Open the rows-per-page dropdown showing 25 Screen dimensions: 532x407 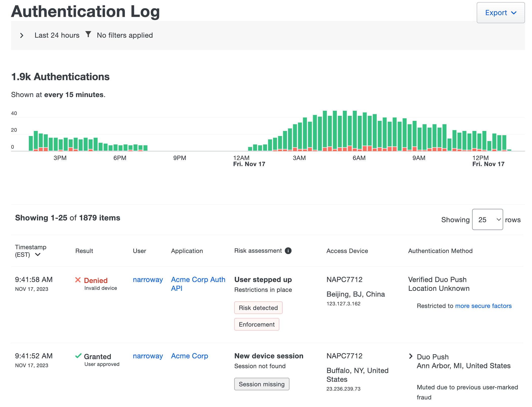tap(487, 219)
